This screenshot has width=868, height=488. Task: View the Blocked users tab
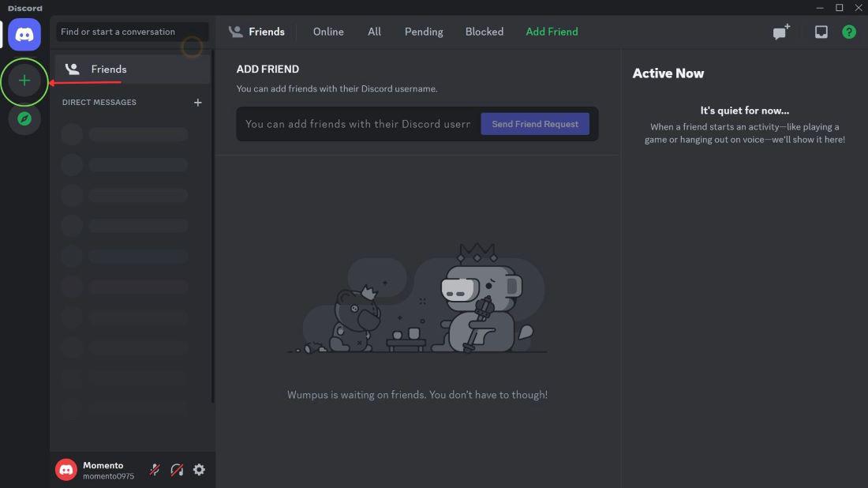[485, 32]
